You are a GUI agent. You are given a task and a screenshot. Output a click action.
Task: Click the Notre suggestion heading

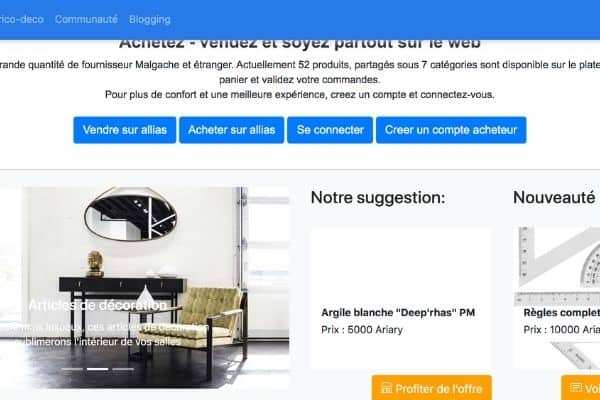tap(378, 198)
